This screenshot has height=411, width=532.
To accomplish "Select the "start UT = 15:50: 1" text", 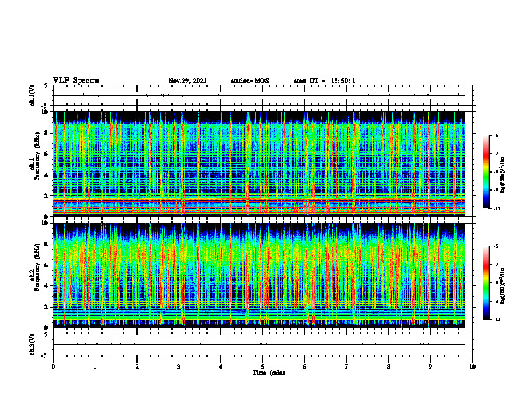I will 324,81.
